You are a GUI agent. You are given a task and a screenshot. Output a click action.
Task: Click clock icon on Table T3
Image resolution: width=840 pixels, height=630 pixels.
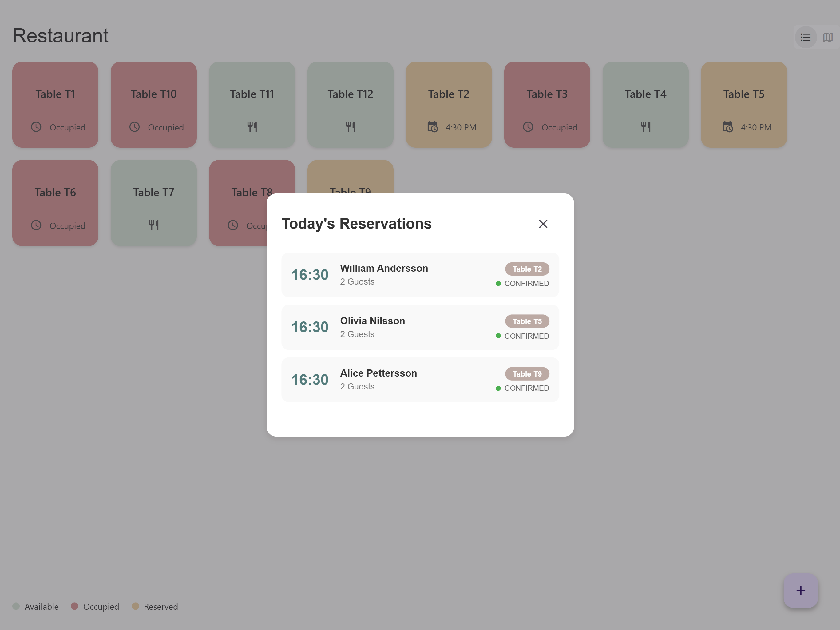tap(528, 127)
